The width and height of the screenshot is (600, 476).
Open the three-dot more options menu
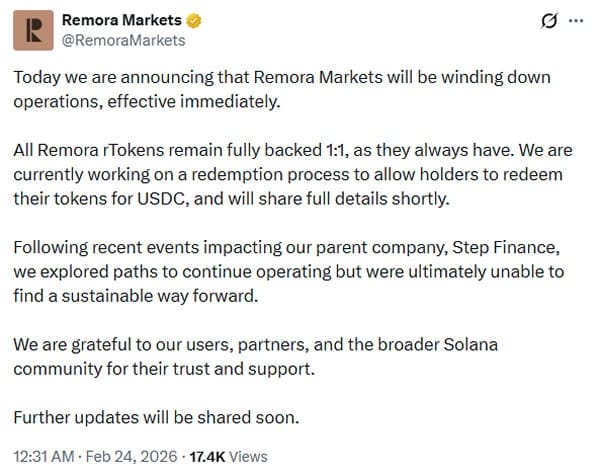pos(576,20)
